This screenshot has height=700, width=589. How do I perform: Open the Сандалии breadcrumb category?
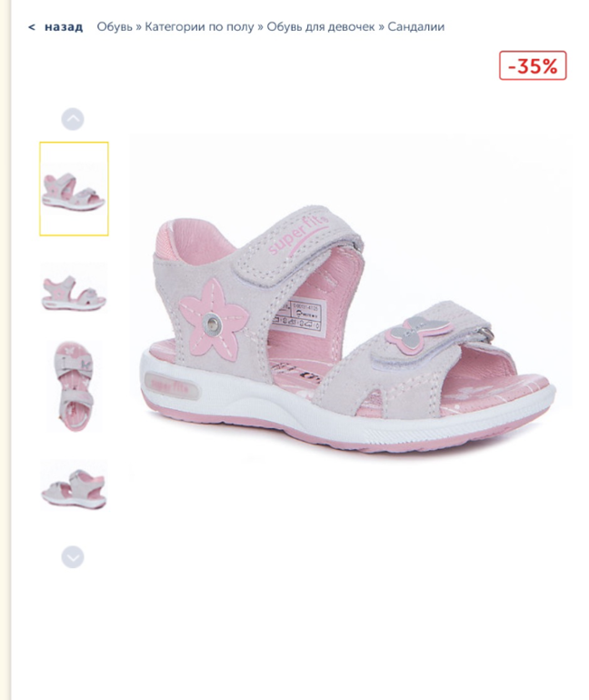tap(416, 26)
